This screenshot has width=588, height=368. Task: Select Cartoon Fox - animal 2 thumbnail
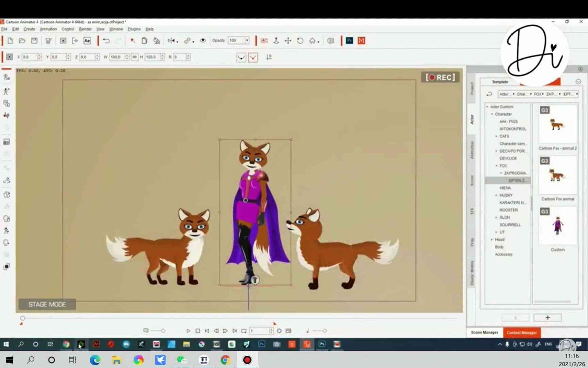[557, 125]
